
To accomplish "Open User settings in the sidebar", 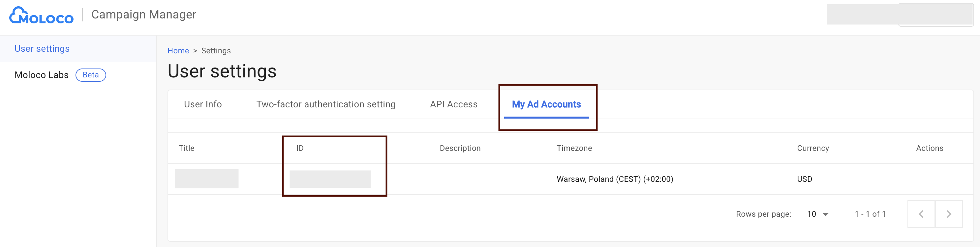I will point(42,49).
